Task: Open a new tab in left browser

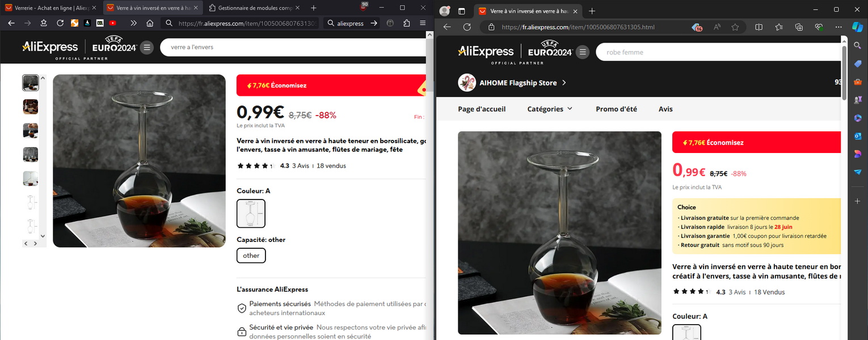Action: click(314, 8)
